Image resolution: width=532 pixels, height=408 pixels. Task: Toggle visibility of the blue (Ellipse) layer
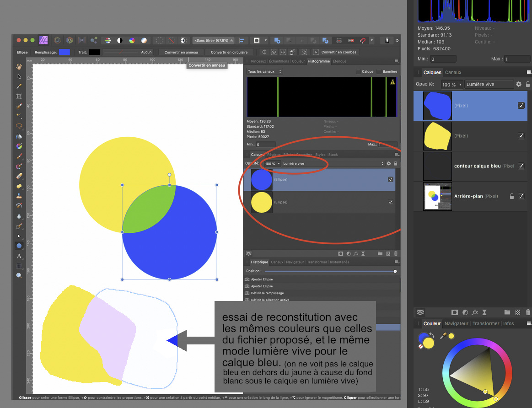pos(391,179)
